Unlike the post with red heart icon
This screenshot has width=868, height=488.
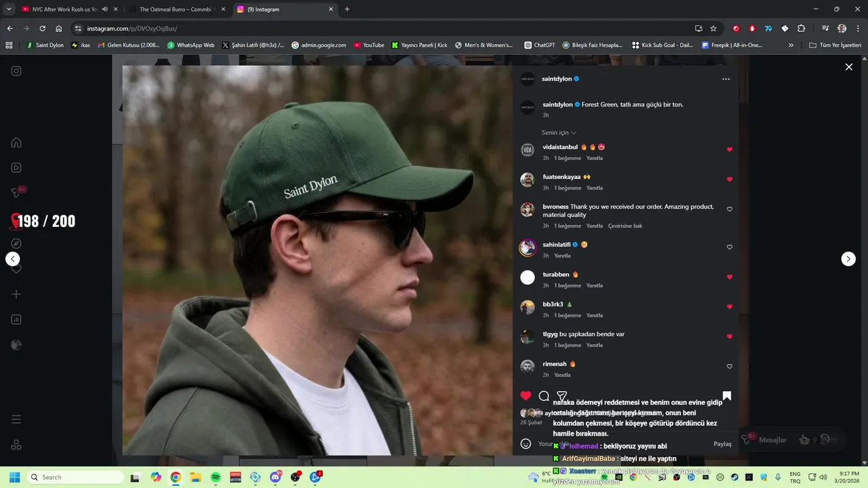click(x=526, y=396)
